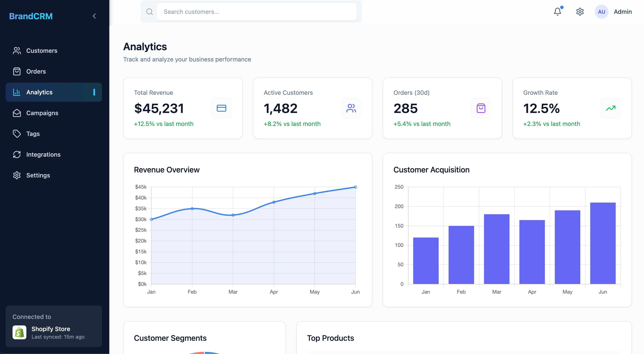Open Campaigns from the sidebar

(42, 113)
